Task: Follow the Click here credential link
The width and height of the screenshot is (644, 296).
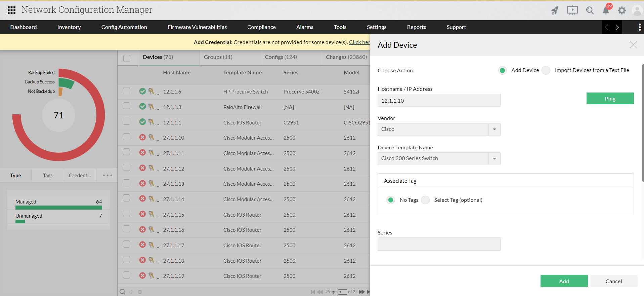Action: pos(359,42)
